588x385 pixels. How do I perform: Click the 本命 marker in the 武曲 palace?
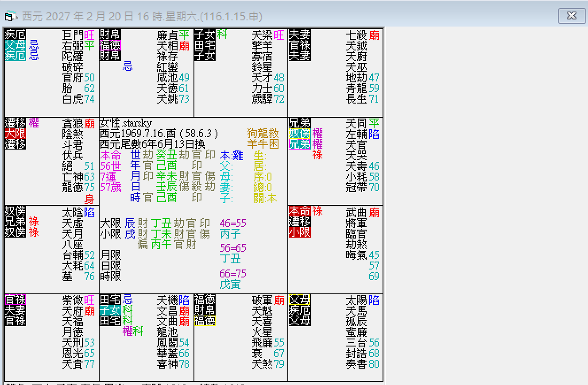tap(300, 212)
